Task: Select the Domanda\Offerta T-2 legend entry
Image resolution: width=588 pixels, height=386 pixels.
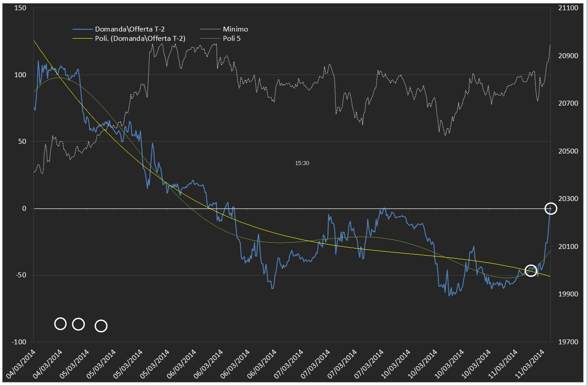Action: point(119,29)
